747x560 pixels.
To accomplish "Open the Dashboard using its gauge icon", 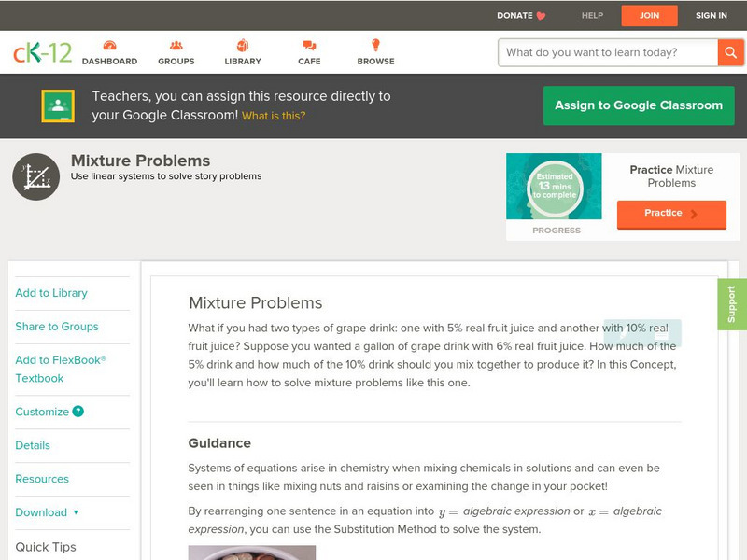I will [111, 43].
